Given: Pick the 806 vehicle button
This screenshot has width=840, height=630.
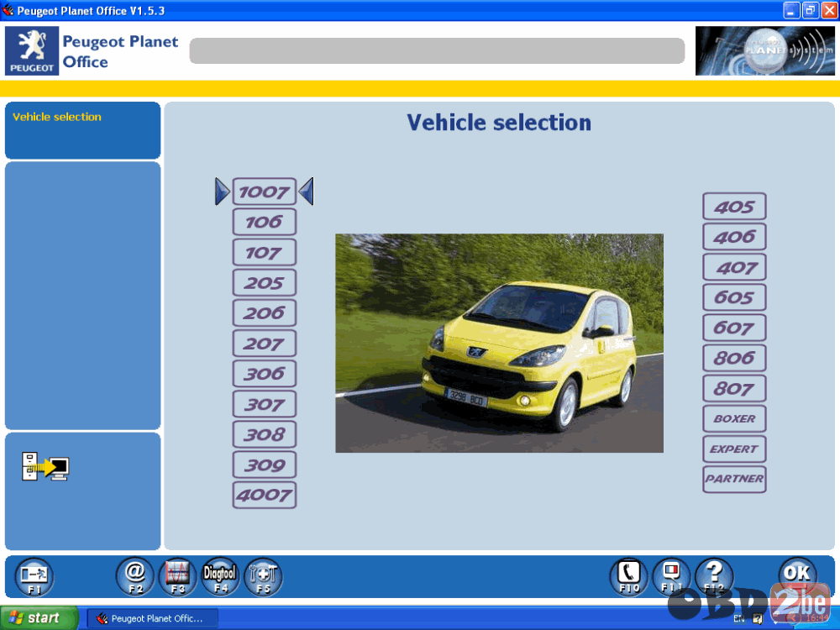Looking at the screenshot, I should (734, 358).
